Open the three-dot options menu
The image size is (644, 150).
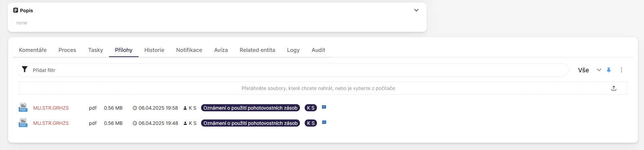click(x=622, y=70)
